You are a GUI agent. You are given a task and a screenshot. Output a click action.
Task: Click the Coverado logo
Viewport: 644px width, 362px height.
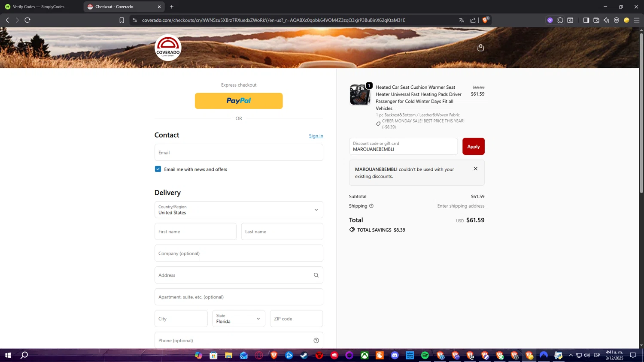(x=168, y=48)
